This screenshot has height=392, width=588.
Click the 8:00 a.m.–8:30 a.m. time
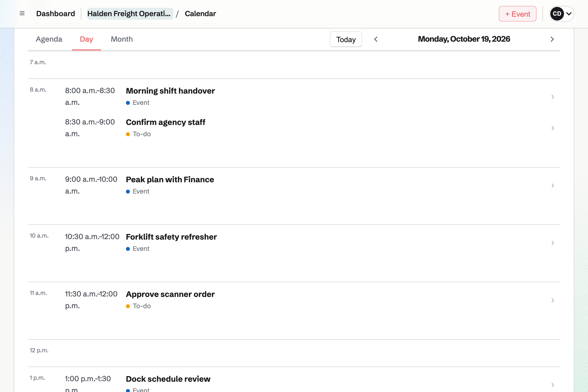[x=90, y=97]
